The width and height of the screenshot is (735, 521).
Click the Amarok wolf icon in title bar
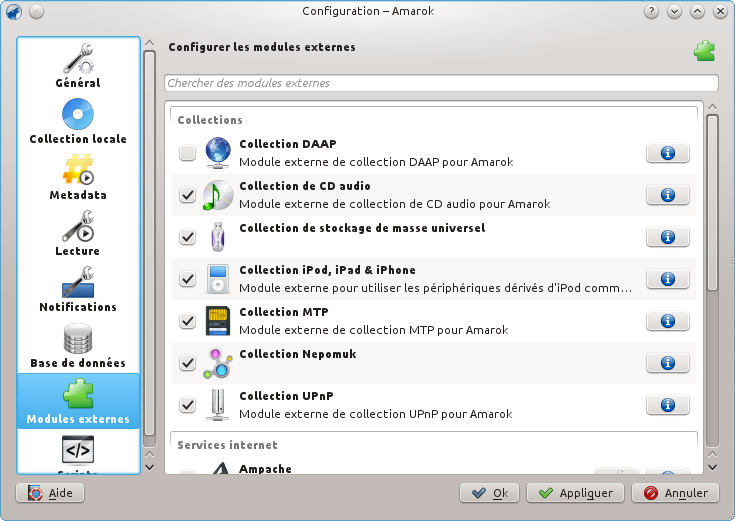coord(14,11)
